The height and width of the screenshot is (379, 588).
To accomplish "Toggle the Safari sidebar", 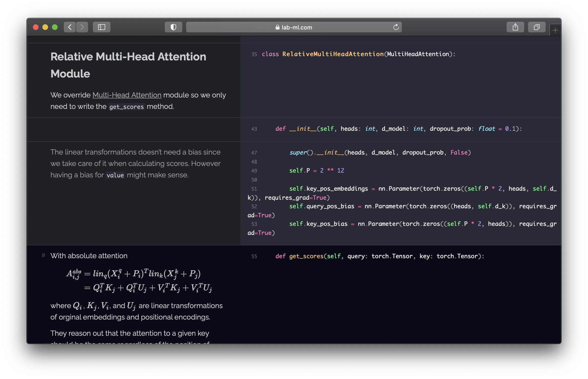I will (101, 27).
